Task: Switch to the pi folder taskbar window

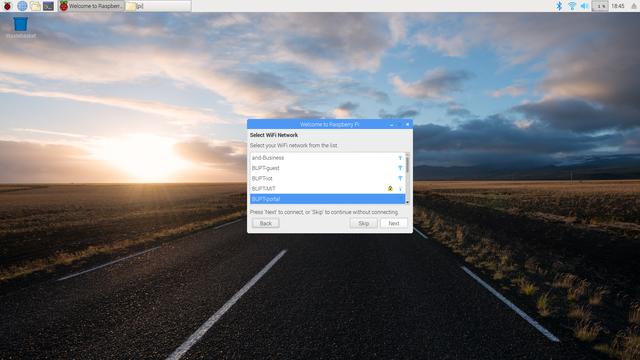Action: [158, 6]
